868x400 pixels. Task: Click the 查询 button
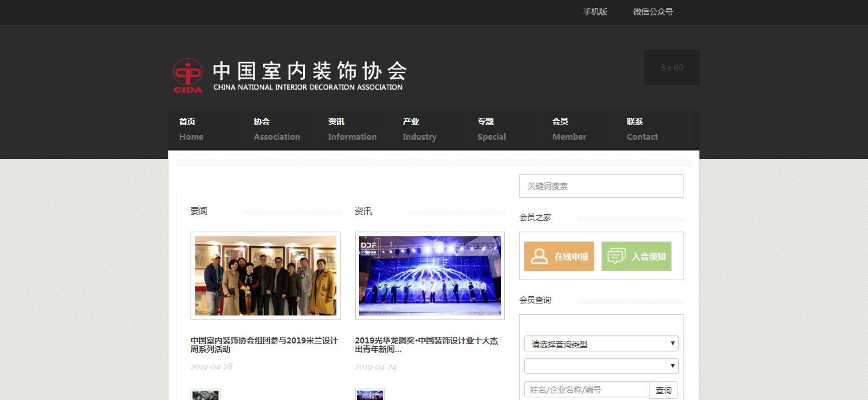663,390
